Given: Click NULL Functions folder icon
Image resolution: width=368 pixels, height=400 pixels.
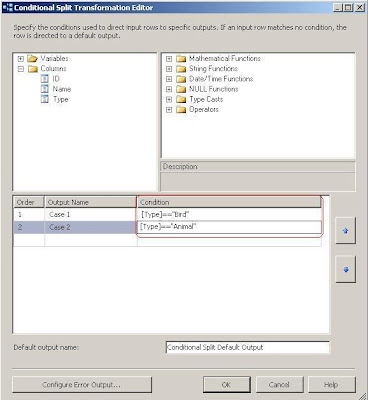Looking at the screenshot, I should (x=181, y=89).
